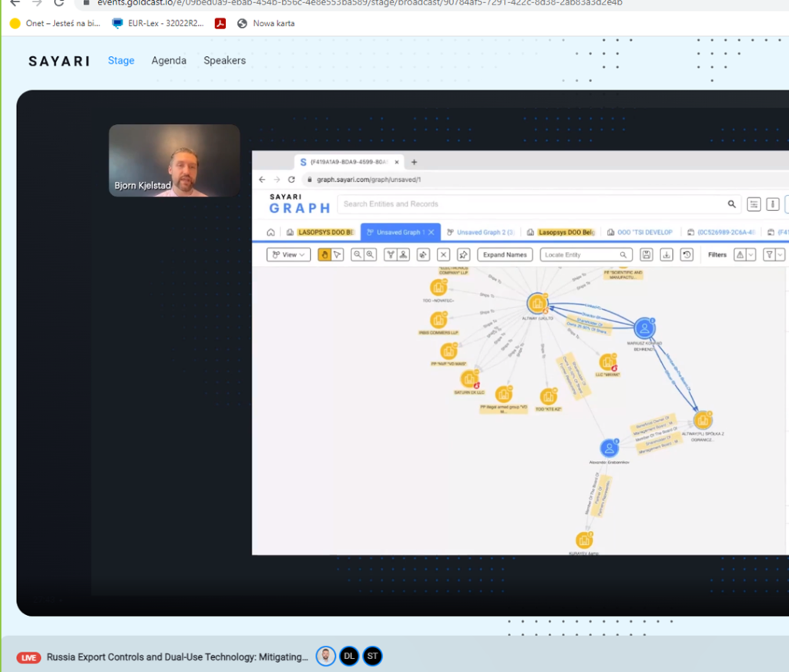The width and height of the screenshot is (789, 672).
Task: Click the speaker photo avatar in bottom bar
Action: 326,656
